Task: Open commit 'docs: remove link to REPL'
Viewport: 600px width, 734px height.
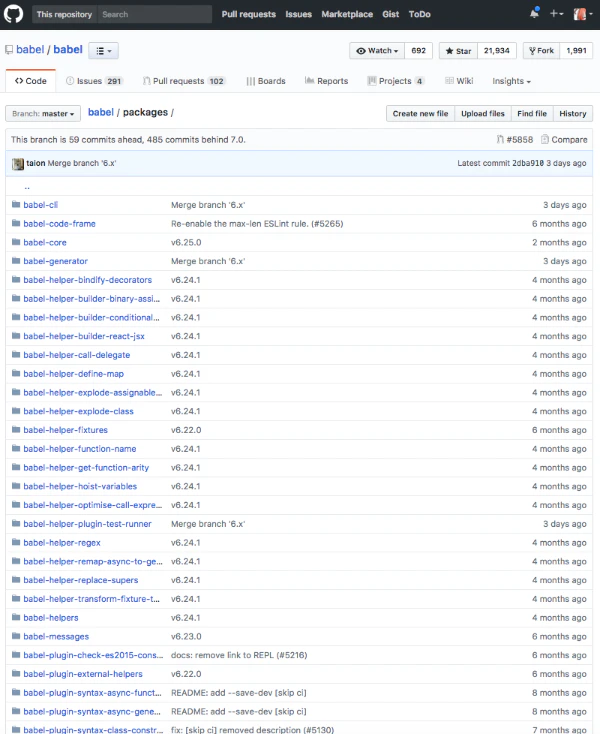Action: click(239, 655)
